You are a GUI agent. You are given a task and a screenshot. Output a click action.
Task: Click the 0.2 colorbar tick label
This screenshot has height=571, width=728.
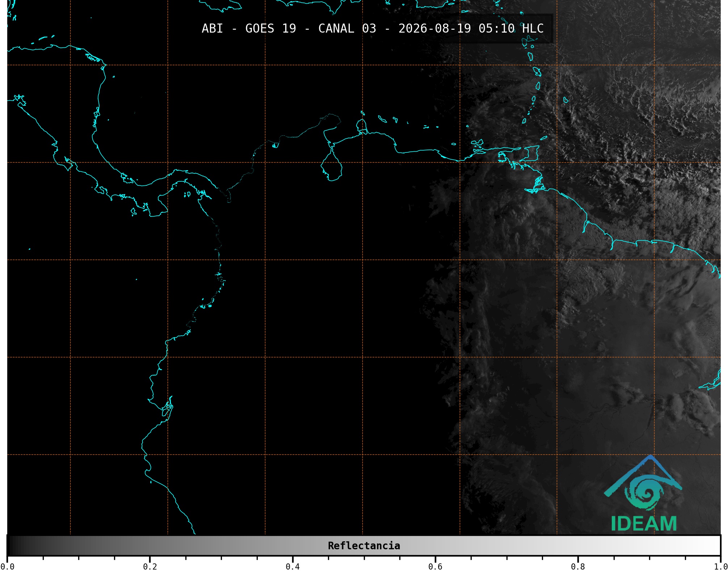click(150, 566)
